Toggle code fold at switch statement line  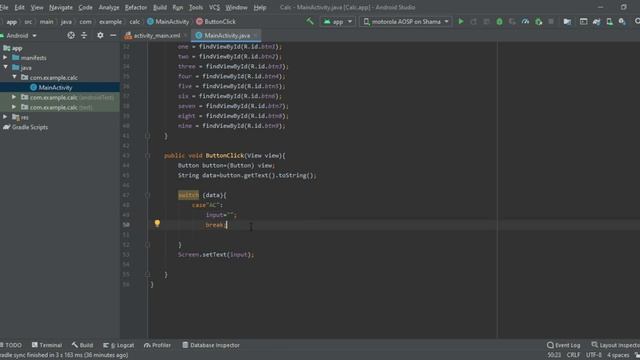[148, 195]
